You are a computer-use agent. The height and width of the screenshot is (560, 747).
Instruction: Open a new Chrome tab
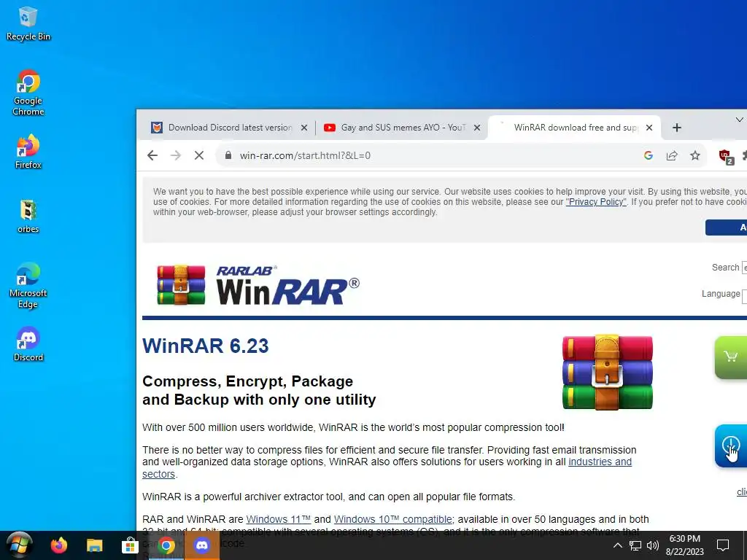tap(676, 128)
